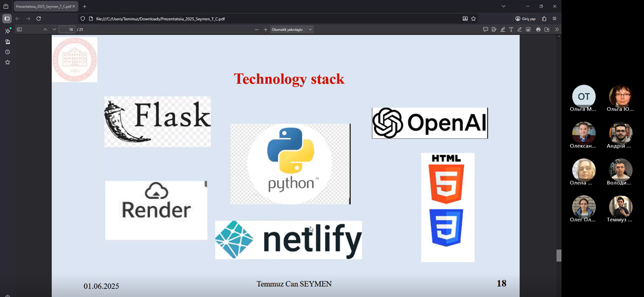
Task: Add a comment with PDF comment tool
Action: [486, 30]
